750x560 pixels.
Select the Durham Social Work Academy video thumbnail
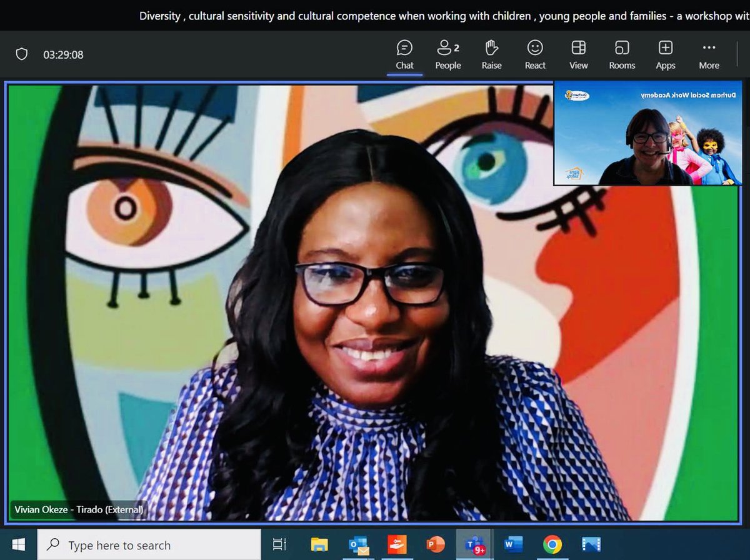pos(647,133)
